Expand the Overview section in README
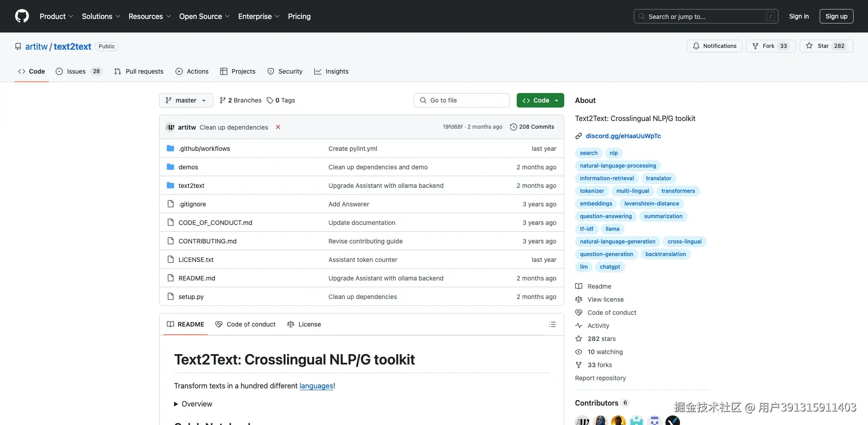 coord(193,404)
